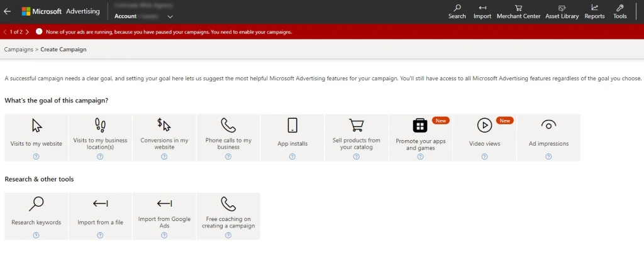Viewport: 644px width, 260px height.
Task: Select the Visits to my website goal
Action: (x=36, y=138)
